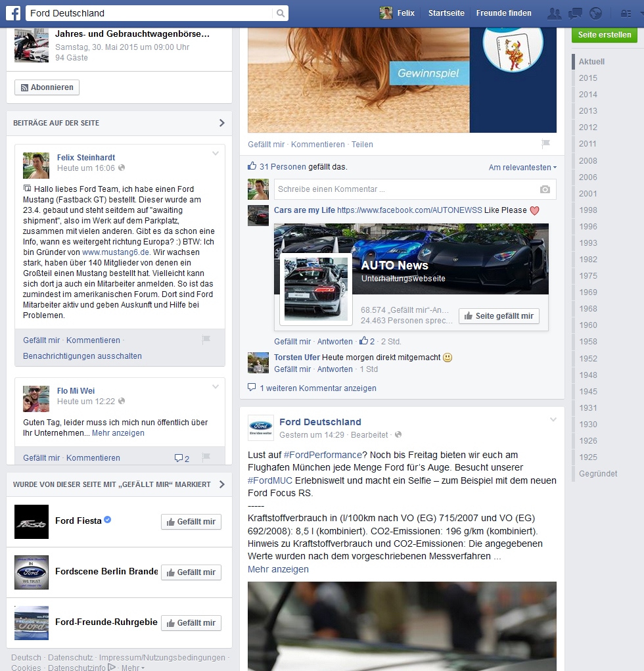Open the messages icon in top bar
Image resolution: width=644 pixels, height=671 pixels.
click(575, 13)
